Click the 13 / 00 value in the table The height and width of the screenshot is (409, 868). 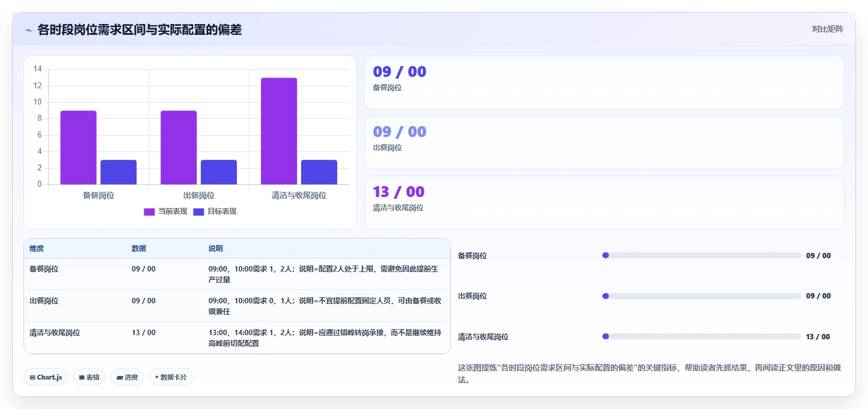[x=144, y=333]
